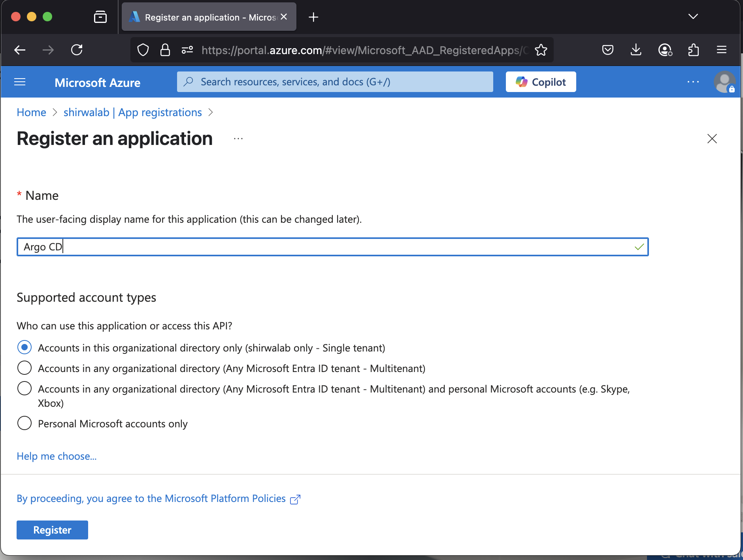Click the Register button

coord(52,530)
